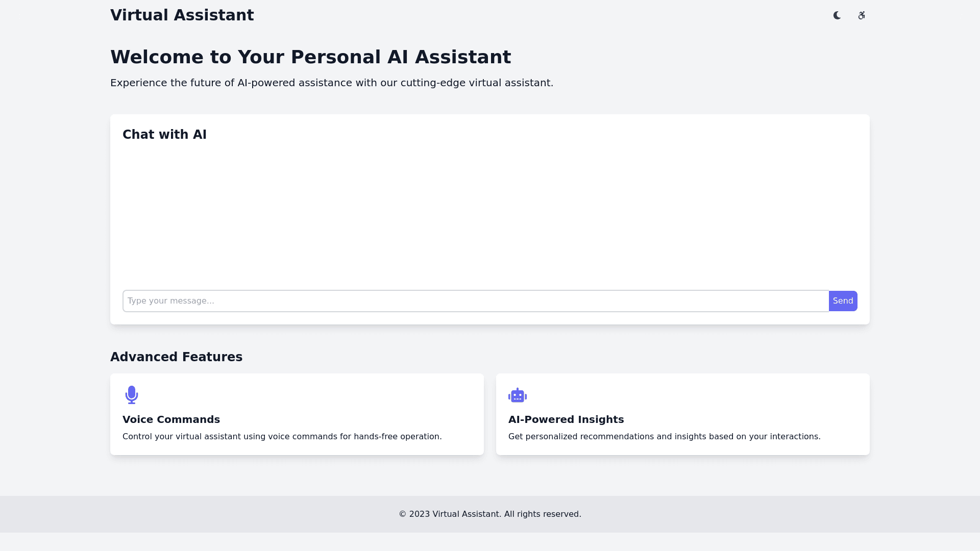
Task: Focus the 'Type your message...' input field
Action: point(475,301)
